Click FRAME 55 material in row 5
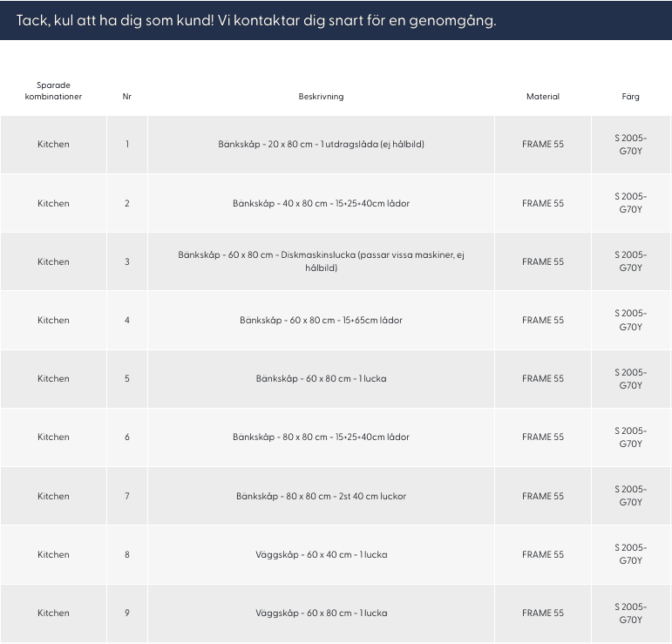 [543, 379]
